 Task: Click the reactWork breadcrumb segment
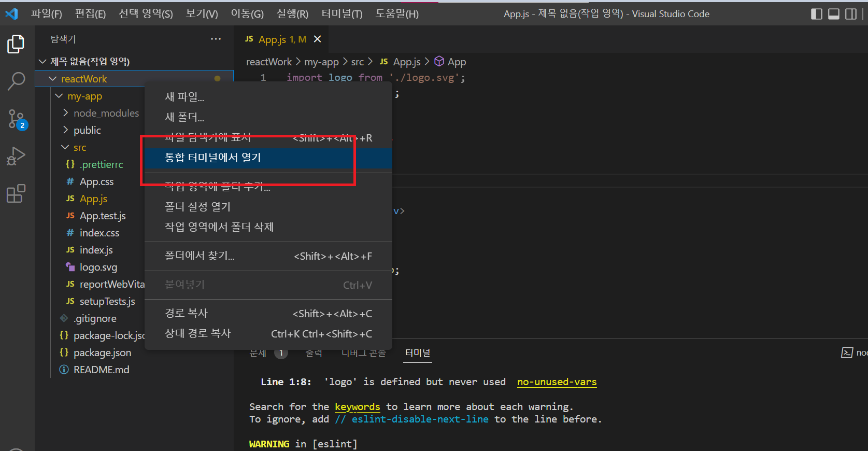click(x=269, y=62)
